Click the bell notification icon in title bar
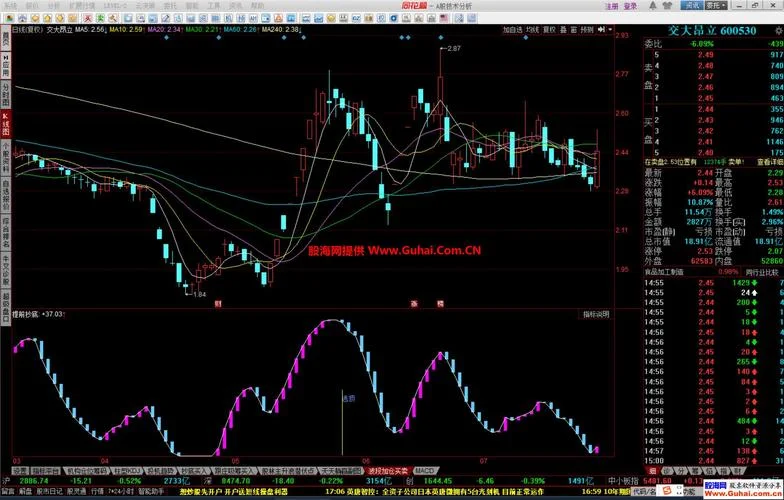This screenshot has width=784, height=500. (x=653, y=6)
